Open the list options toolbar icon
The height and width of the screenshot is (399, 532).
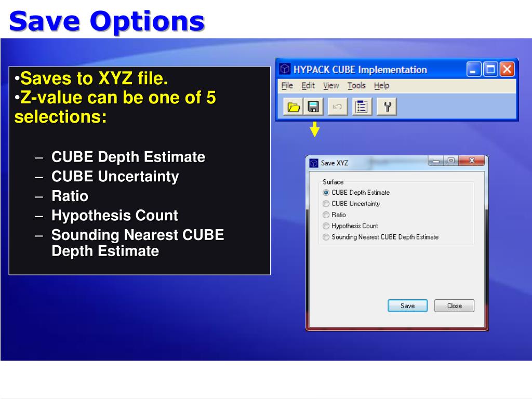(x=362, y=107)
